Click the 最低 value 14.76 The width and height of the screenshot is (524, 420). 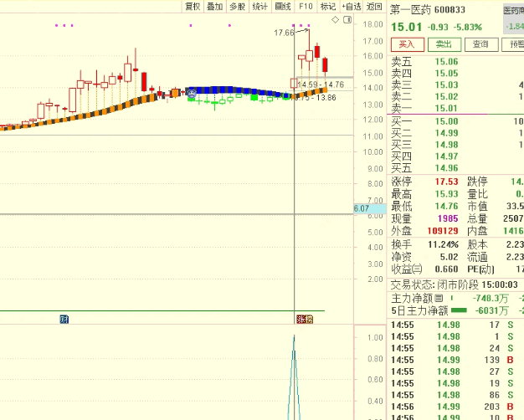click(446, 206)
